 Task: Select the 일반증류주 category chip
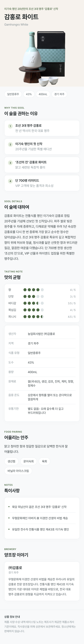(x=13, y=94)
